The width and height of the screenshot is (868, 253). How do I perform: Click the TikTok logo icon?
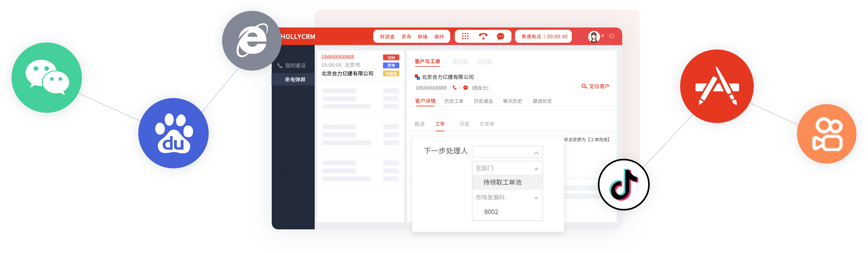pyautogui.click(x=624, y=185)
